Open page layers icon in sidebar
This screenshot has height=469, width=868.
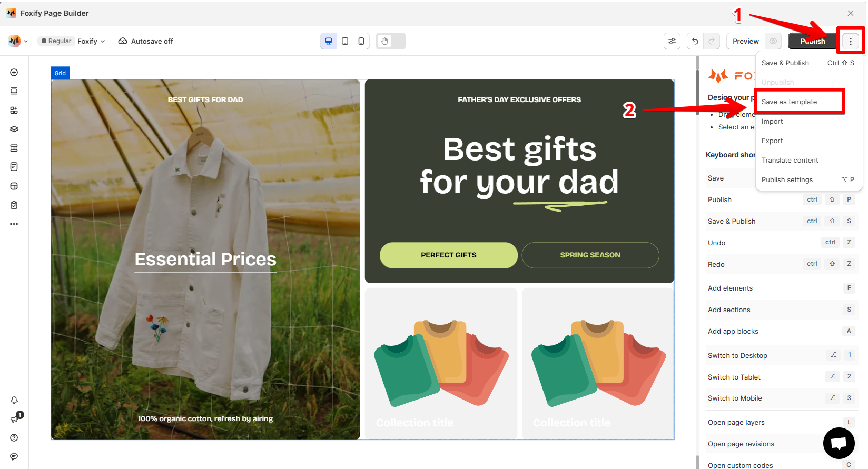coord(14,129)
